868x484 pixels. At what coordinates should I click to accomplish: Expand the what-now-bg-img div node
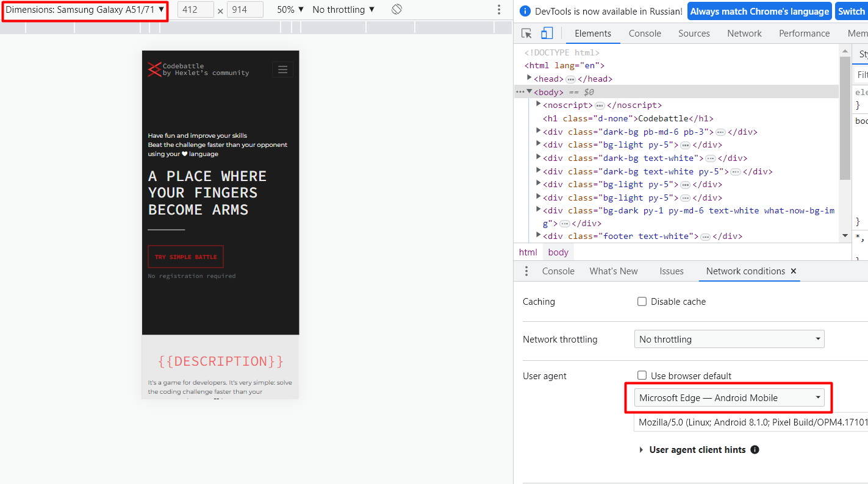tap(539, 210)
